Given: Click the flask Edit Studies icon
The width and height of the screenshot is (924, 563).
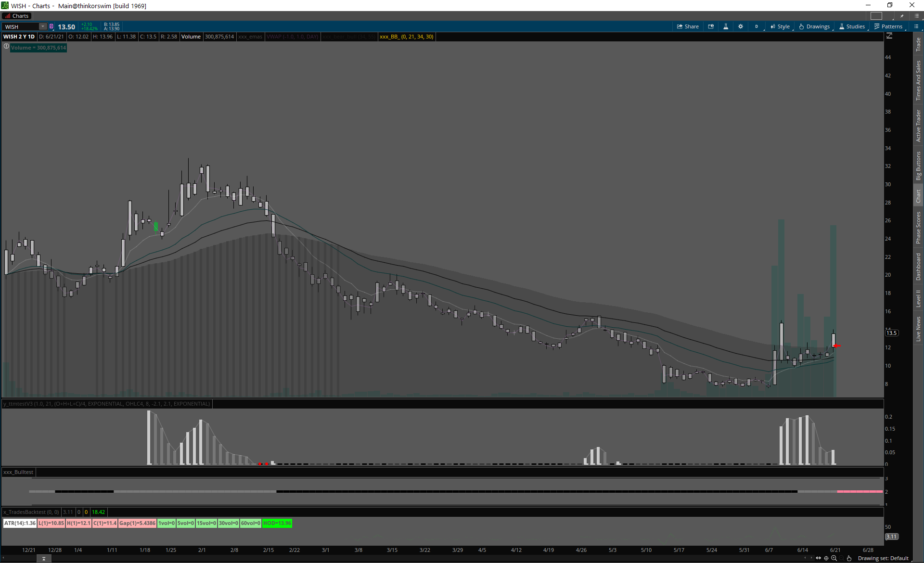Looking at the screenshot, I should click(x=726, y=26).
